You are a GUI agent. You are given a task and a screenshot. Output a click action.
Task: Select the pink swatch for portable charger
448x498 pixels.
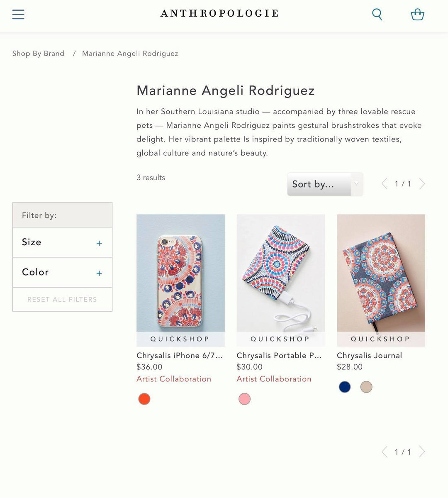[x=245, y=399]
